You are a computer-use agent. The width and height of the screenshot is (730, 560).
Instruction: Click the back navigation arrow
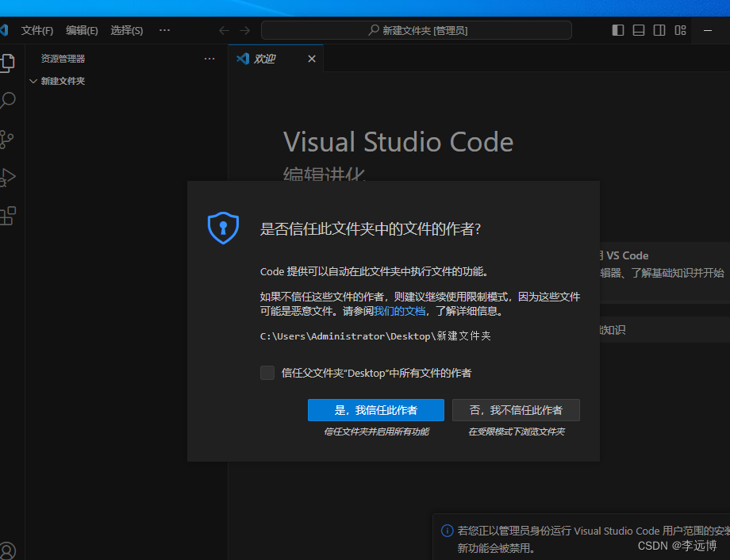(x=223, y=29)
